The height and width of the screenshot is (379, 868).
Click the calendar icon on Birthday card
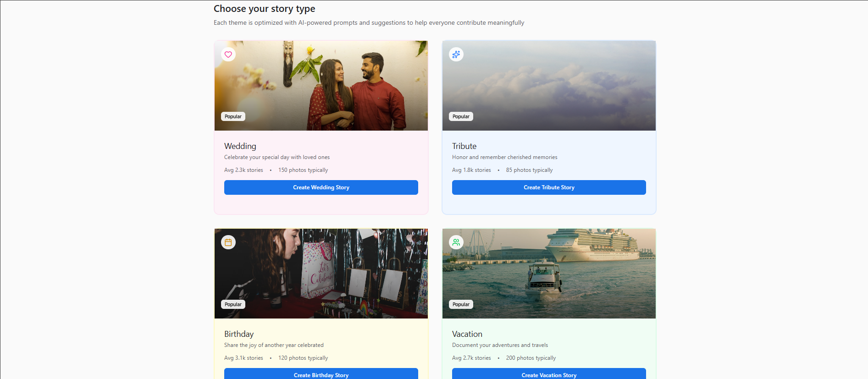pos(228,242)
